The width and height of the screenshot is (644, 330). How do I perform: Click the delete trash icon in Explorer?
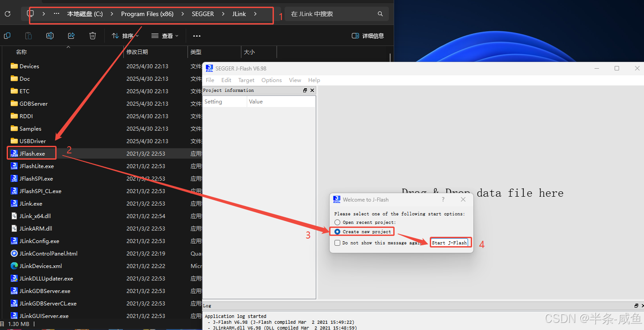tap(93, 36)
